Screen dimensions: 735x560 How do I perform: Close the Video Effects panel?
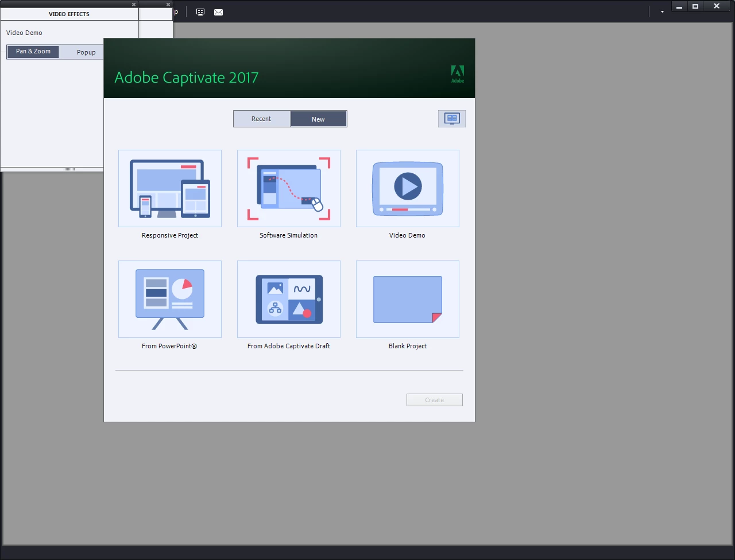pos(134,4)
